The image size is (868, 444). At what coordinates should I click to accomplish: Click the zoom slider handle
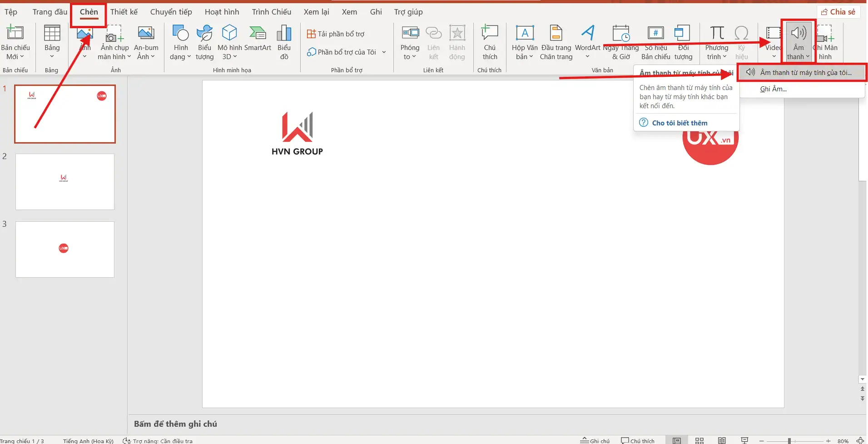click(x=789, y=441)
